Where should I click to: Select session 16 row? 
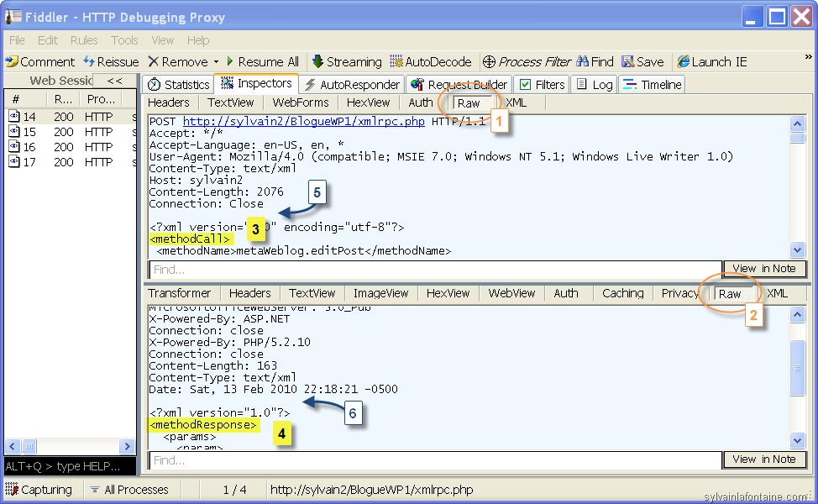coord(71,147)
